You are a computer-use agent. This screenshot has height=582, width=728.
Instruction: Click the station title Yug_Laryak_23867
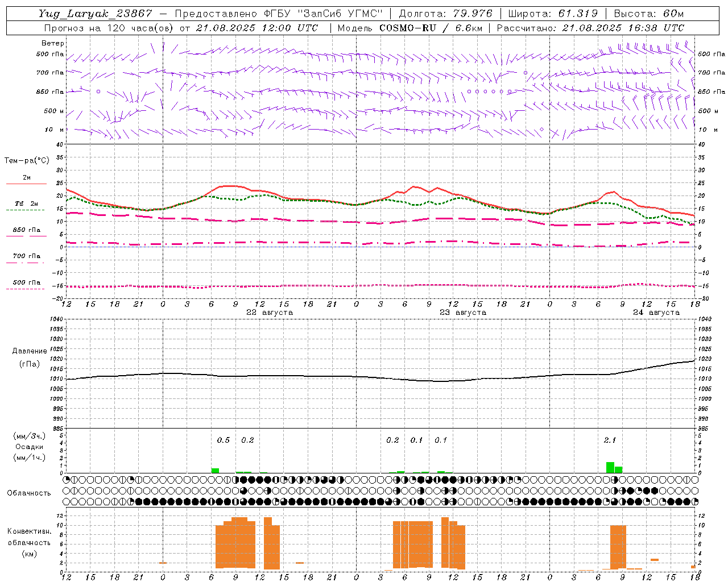click(96, 14)
